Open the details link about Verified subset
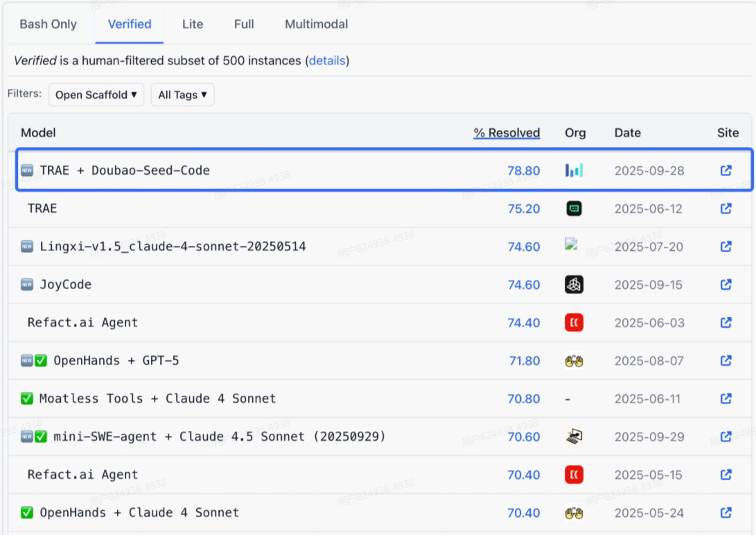This screenshot has height=535, width=756. pos(327,61)
